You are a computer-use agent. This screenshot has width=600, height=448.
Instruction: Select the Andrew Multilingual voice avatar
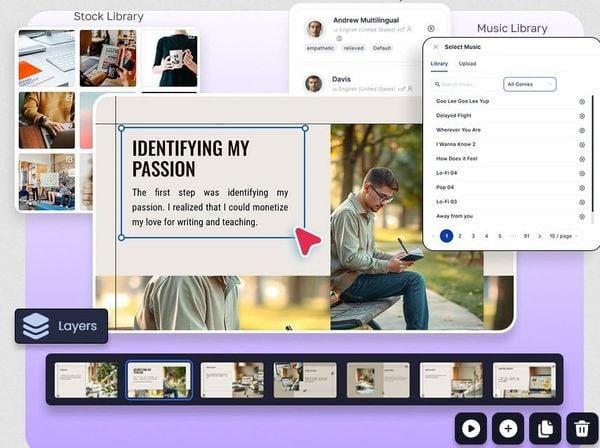pyautogui.click(x=315, y=29)
